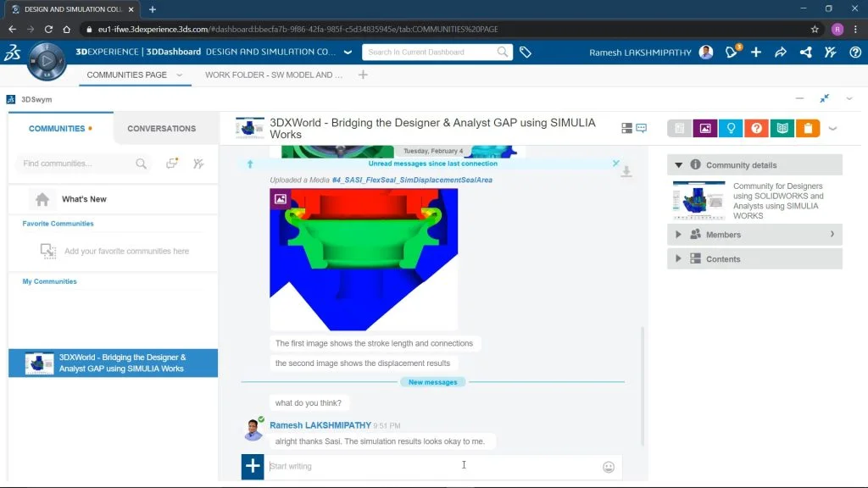Open the conversation chat view icon

coord(641,129)
